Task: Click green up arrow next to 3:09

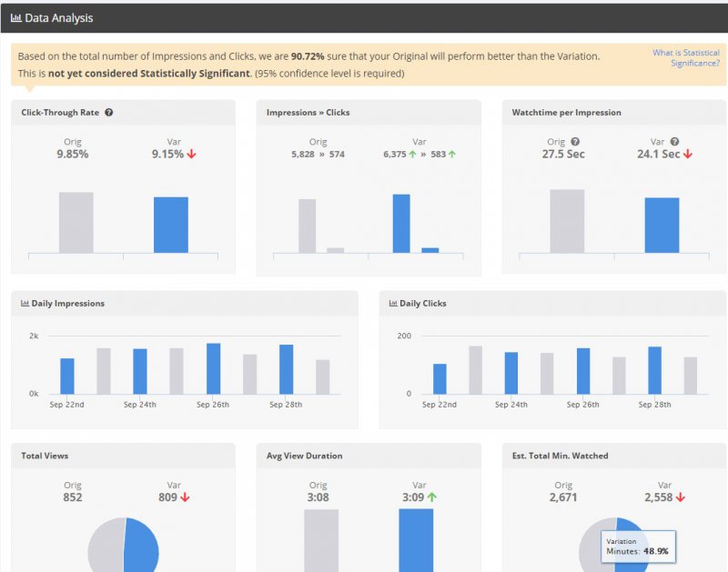Action: click(x=431, y=497)
